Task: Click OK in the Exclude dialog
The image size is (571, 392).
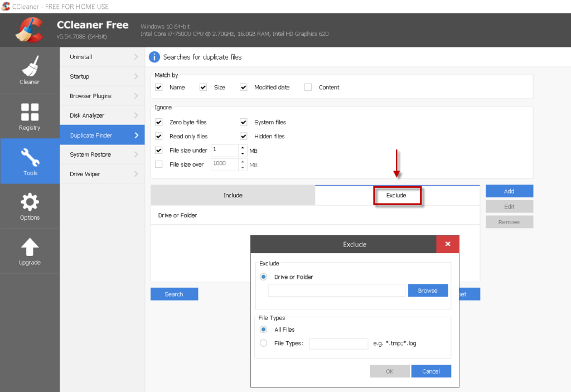Action: [390, 371]
